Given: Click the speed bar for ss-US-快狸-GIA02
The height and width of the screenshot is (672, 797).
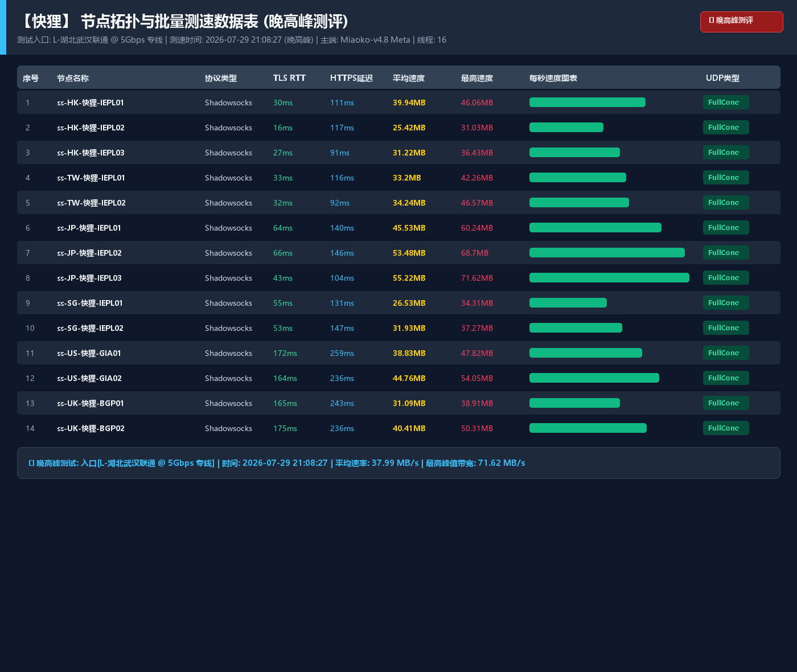Looking at the screenshot, I should tap(594, 378).
